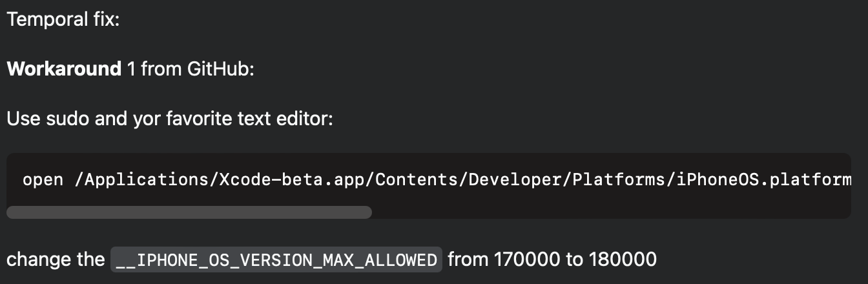Click the __IPHONE_OS_VERSION_MAX_ALLOWED inline code

click(x=276, y=259)
